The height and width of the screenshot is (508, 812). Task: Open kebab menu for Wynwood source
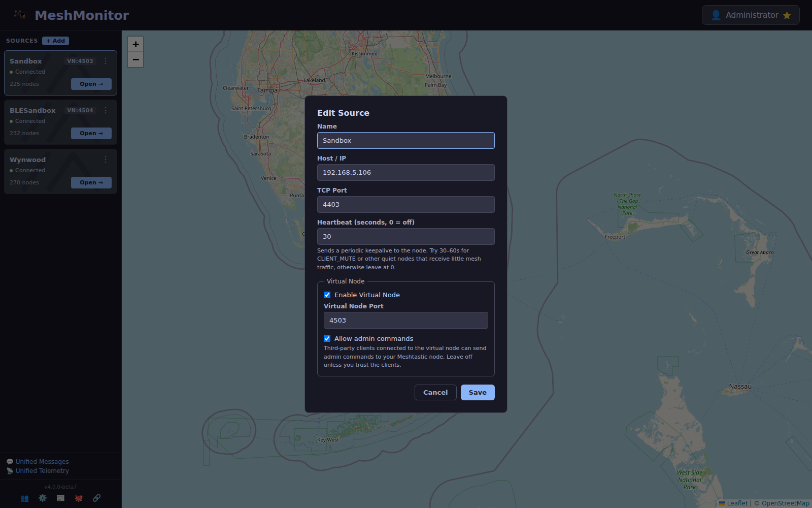point(106,160)
